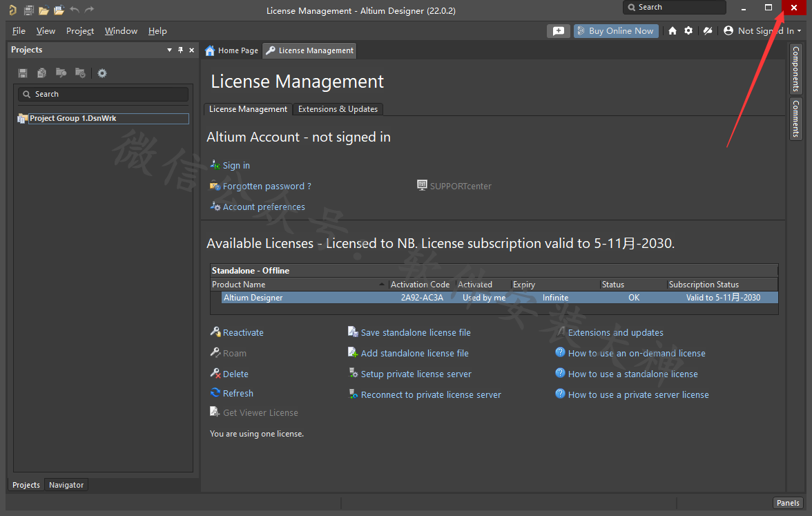Open How to use a private server license
Image resolution: width=812 pixels, height=516 pixels.
pyautogui.click(x=638, y=395)
